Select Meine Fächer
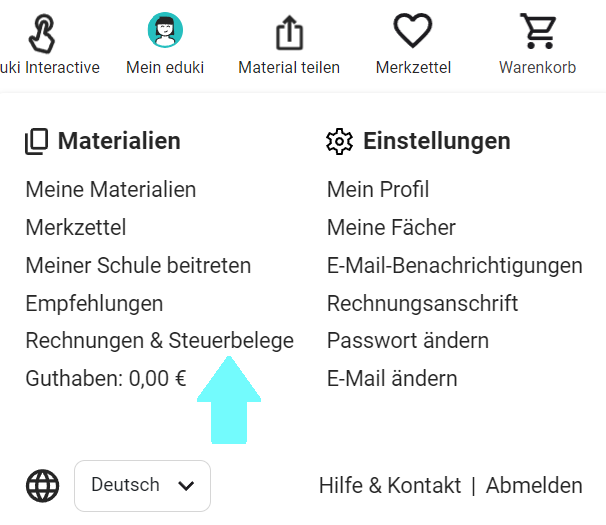606x525 pixels. click(391, 227)
